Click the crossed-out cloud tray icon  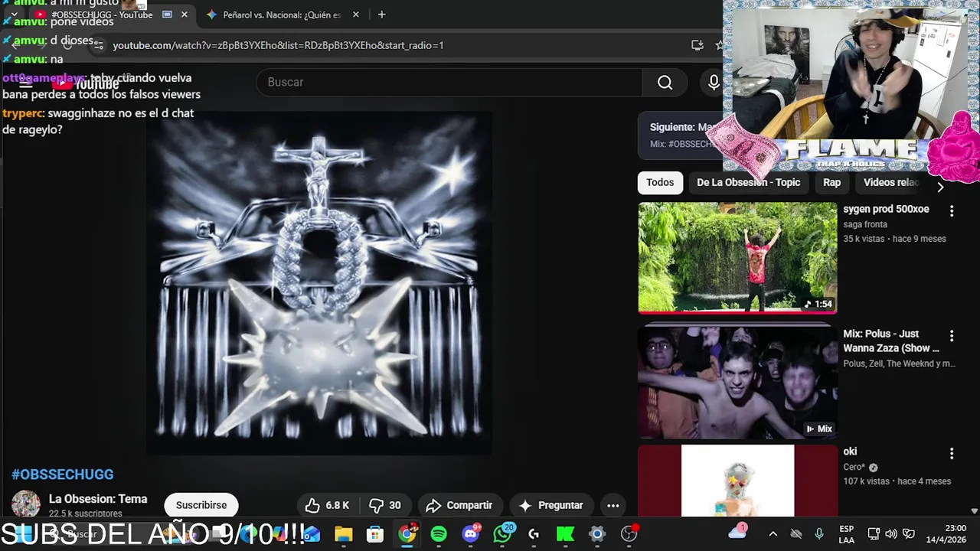(796, 534)
